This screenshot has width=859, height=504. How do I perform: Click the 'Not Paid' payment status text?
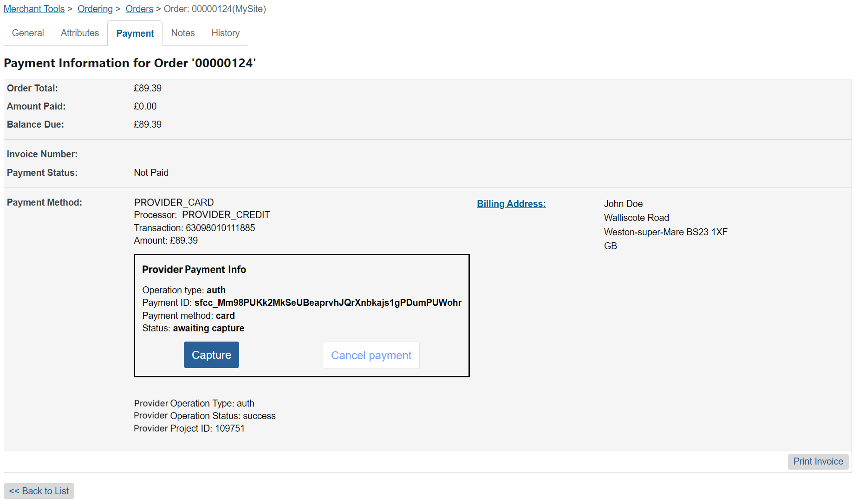click(151, 173)
